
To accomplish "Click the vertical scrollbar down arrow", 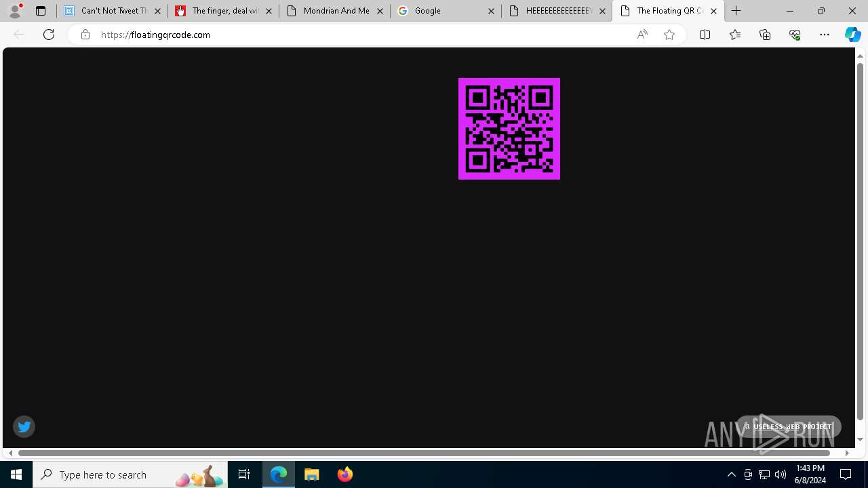I will point(860,440).
